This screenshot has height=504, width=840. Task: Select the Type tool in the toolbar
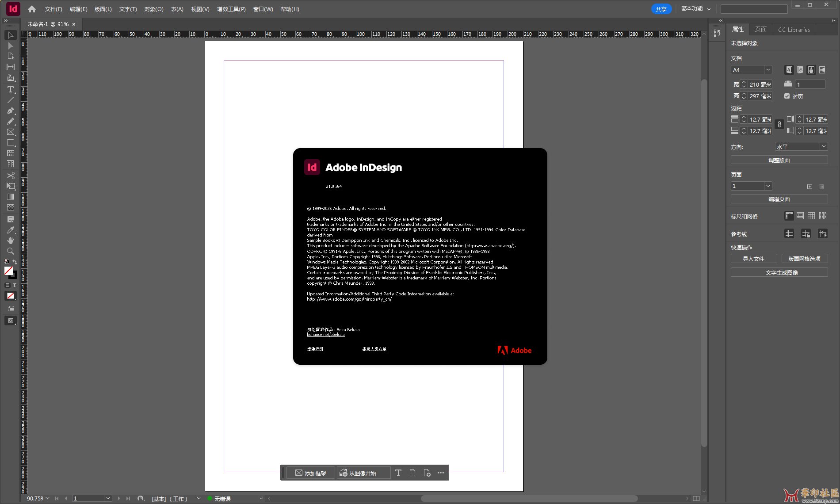(11, 89)
